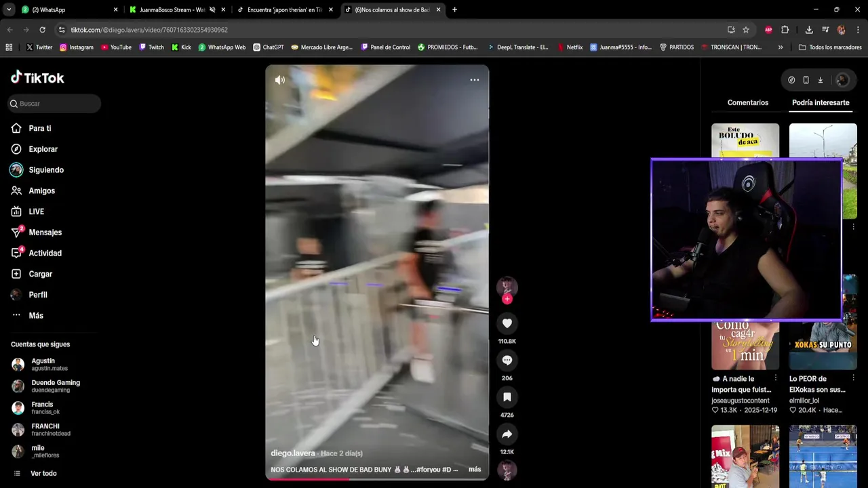Open XOKAS SU PUNTO video thumbnail
This screenshot has height=488, width=868.
[823, 345]
